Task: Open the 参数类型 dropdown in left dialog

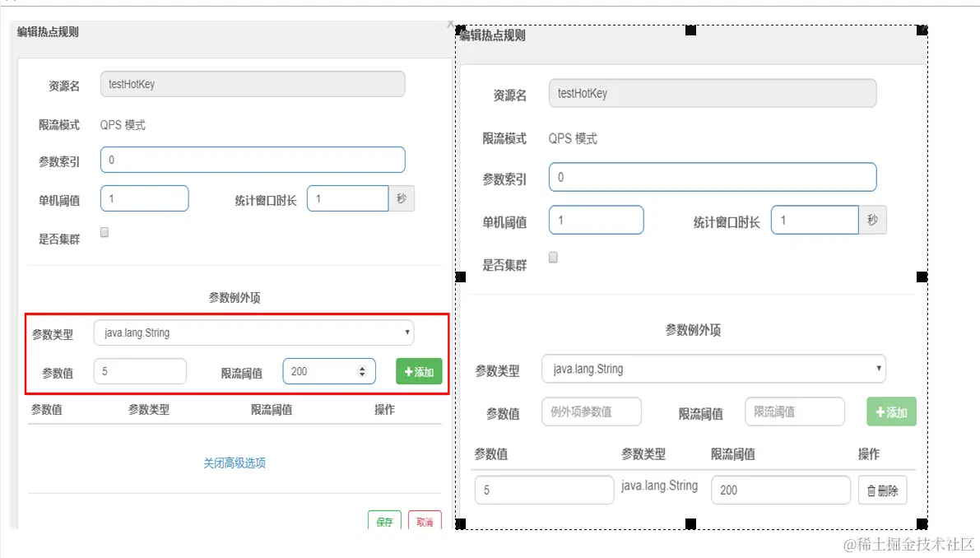Action: coord(253,332)
